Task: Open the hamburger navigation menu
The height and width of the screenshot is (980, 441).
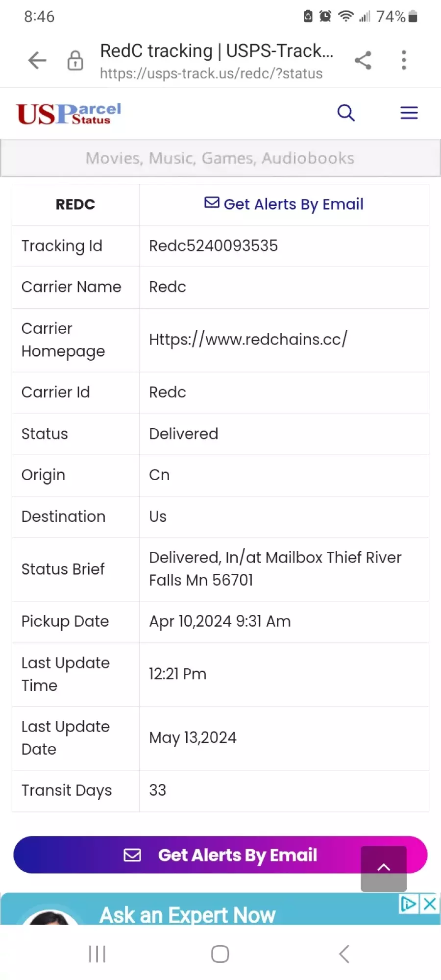Action: 409,113
